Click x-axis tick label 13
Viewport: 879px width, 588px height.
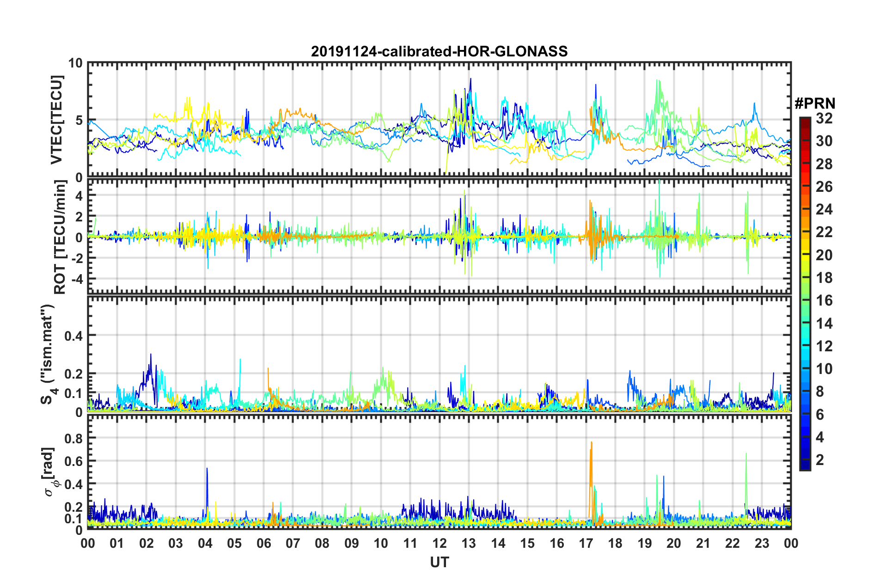[x=469, y=543]
